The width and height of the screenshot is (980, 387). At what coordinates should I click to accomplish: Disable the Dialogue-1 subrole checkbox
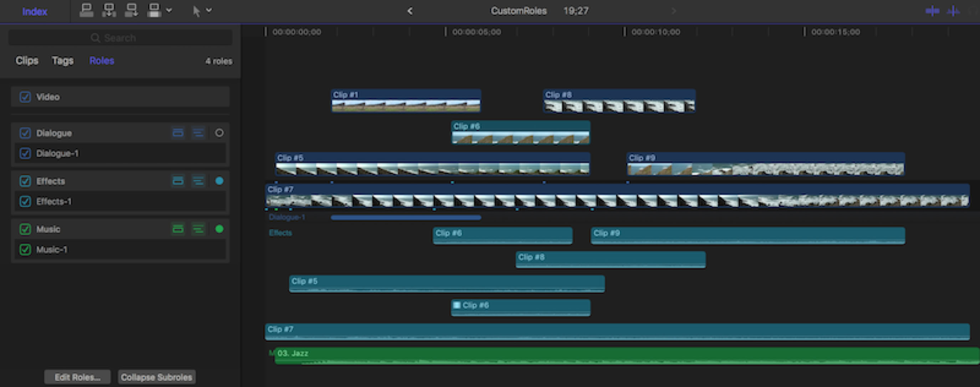[25, 153]
